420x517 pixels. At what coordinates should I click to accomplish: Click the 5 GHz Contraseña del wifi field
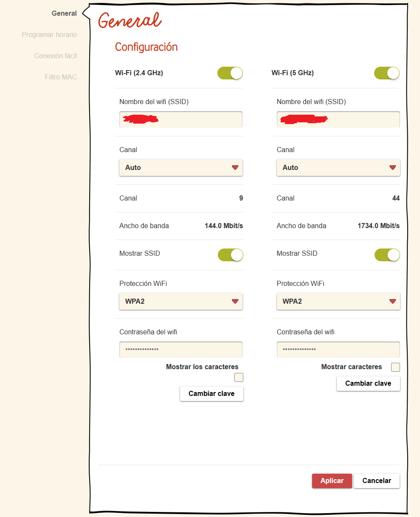[x=338, y=349]
